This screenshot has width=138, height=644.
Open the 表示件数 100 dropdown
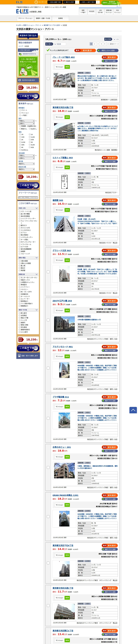coord(116,39)
